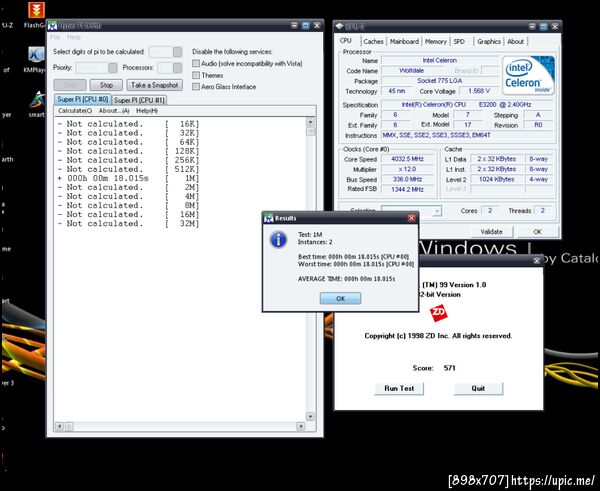This screenshot has height=491, width=600.
Task: Open the CPU-Z CPU tab
Action: click(x=346, y=41)
